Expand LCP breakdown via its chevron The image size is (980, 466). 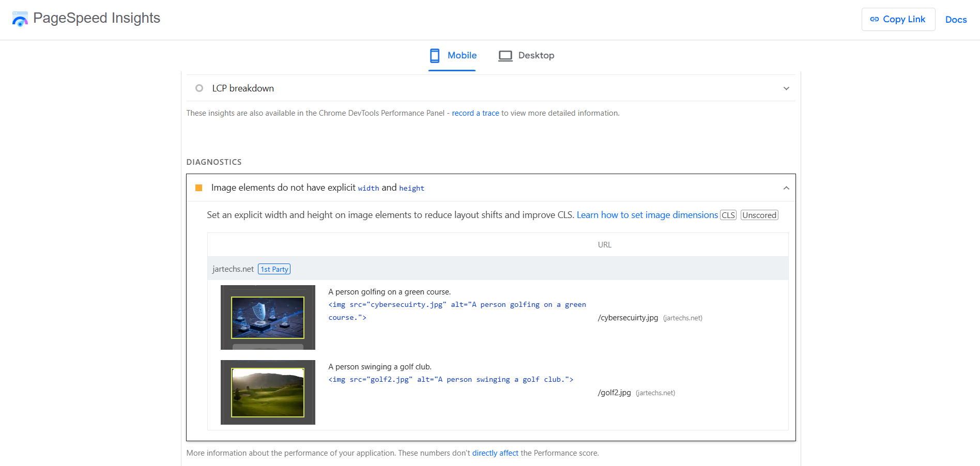[x=786, y=88]
